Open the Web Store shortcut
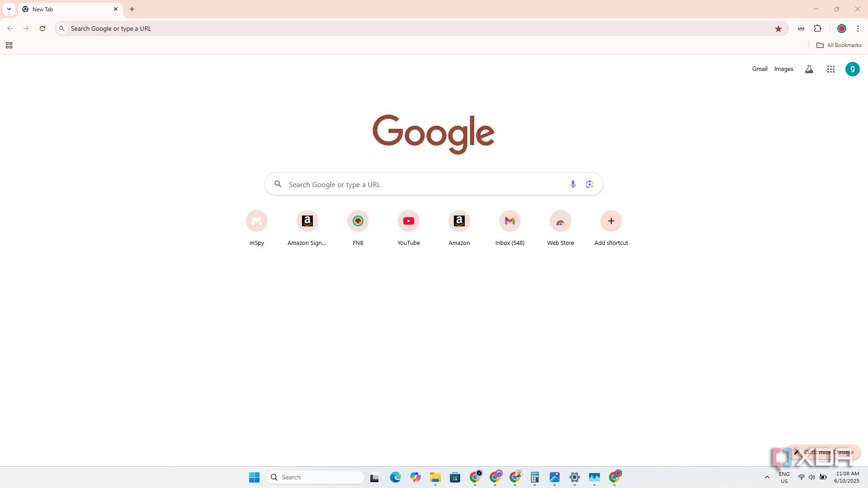 point(561,228)
